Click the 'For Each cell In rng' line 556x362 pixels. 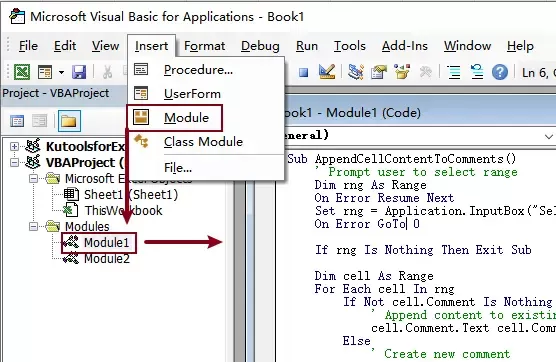coord(384,289)
